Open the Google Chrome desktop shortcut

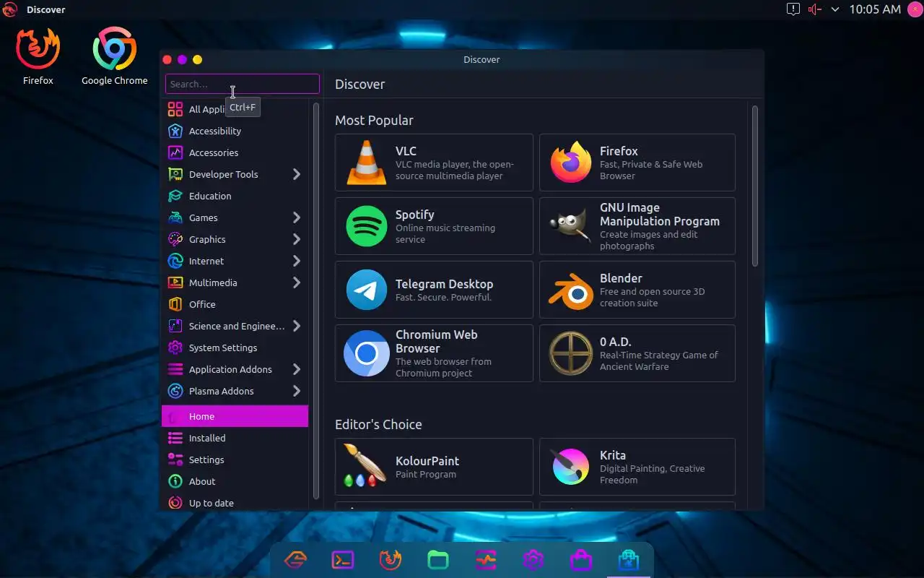[115, 56]
